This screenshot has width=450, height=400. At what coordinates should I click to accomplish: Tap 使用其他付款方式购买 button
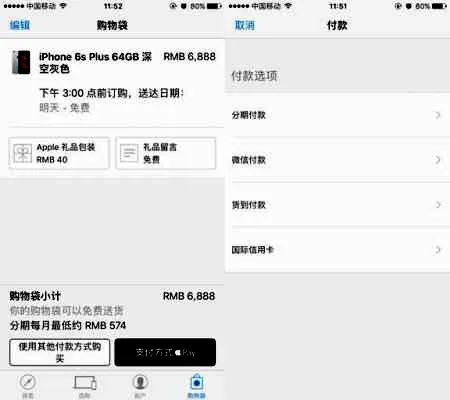click(x=60, y=352)
